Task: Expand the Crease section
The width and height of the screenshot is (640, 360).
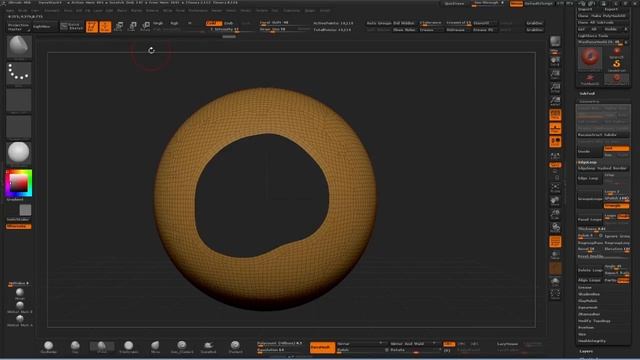Action: (585, 287)
